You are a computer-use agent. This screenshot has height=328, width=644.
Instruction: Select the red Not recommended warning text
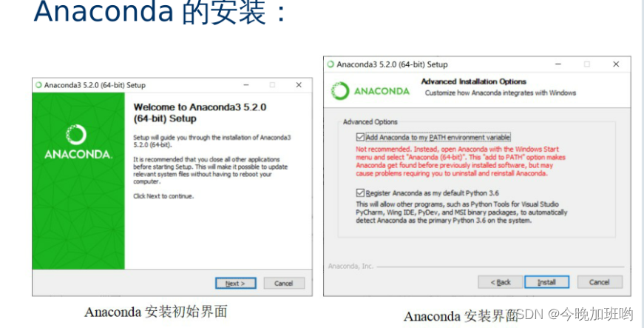pos(461,161)
